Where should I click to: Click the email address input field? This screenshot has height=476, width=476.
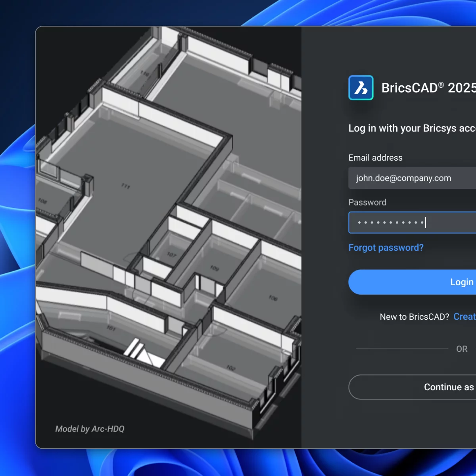click(x=413, y=178)
